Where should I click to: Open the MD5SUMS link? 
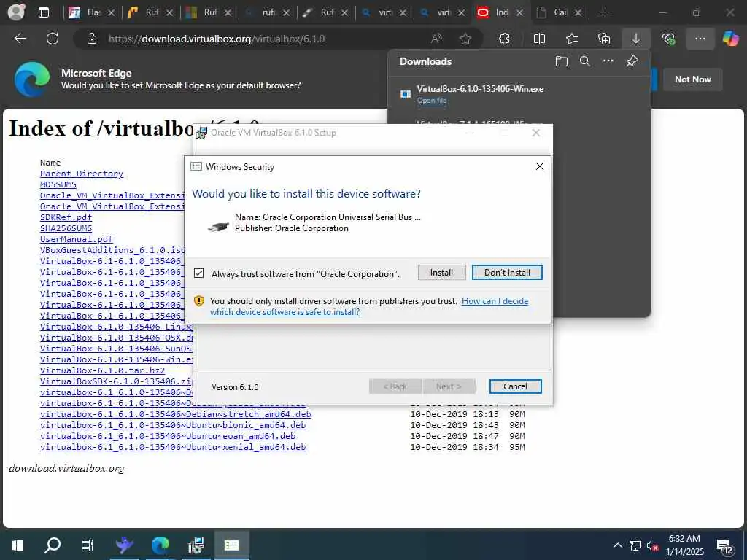pos(58,184)
